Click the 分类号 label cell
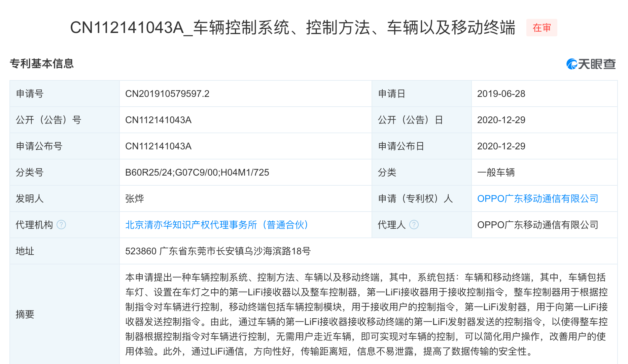Screen dimensions: 628x364 (x=65, y=173)
